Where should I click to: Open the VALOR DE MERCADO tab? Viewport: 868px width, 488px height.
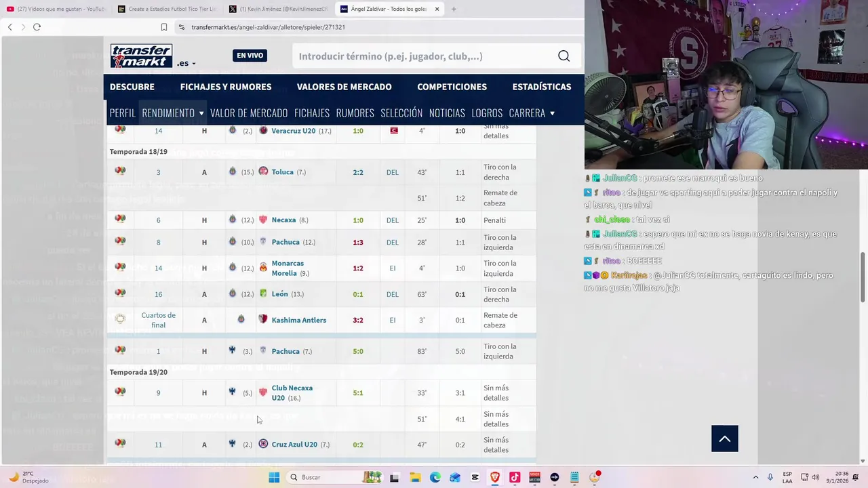[249, 113]
